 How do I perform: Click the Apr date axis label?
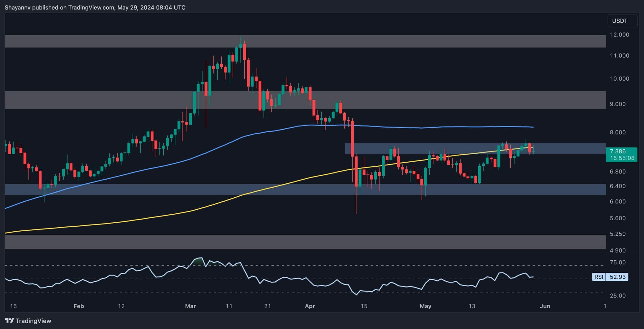tap(310, 306)
